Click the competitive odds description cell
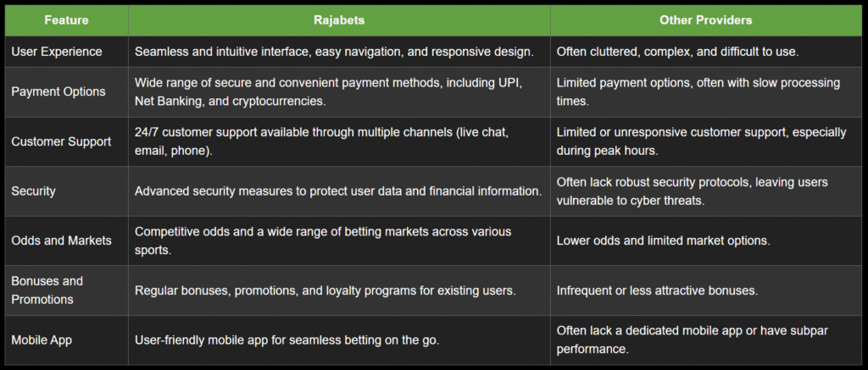The width and height of the screenshot is (868, 370). click(x=339, y=240)
